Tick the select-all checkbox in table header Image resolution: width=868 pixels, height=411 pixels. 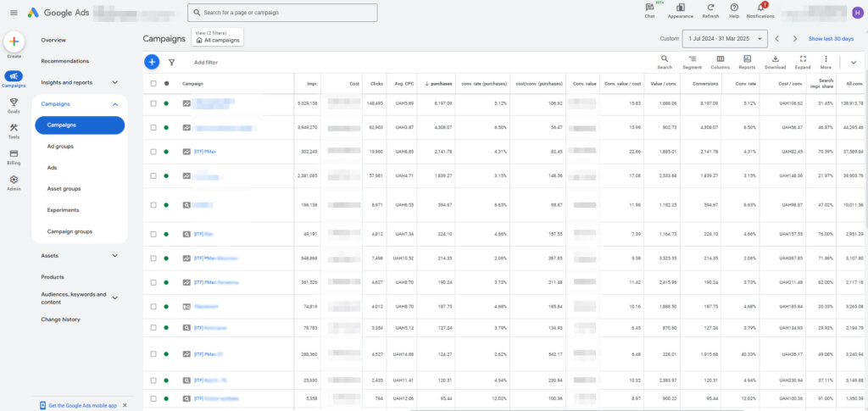tap(153, 83)
